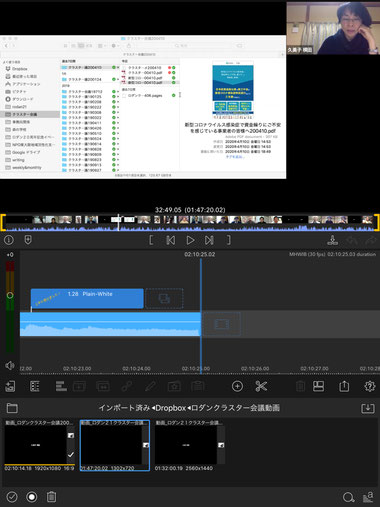The width and height of the screenshot is (380, 507).
Task: Click the favorite star folder icon
Action: 174,386
